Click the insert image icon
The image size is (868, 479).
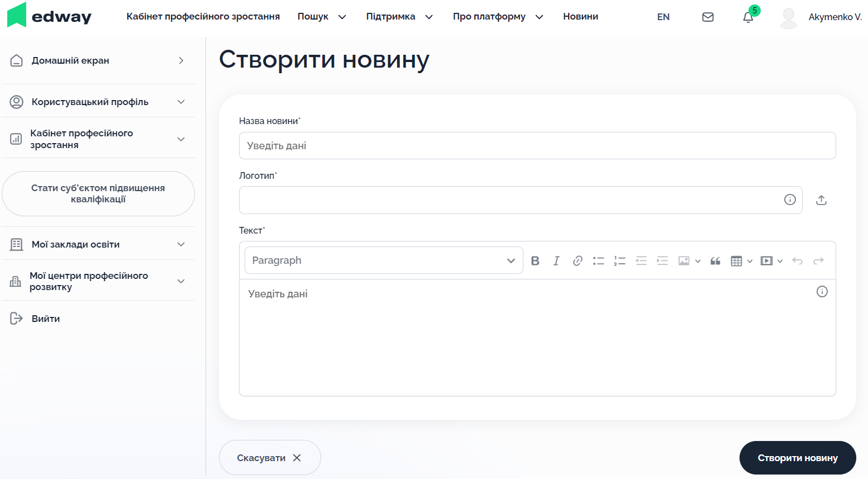pyautogui.click(x=684, y=260)
